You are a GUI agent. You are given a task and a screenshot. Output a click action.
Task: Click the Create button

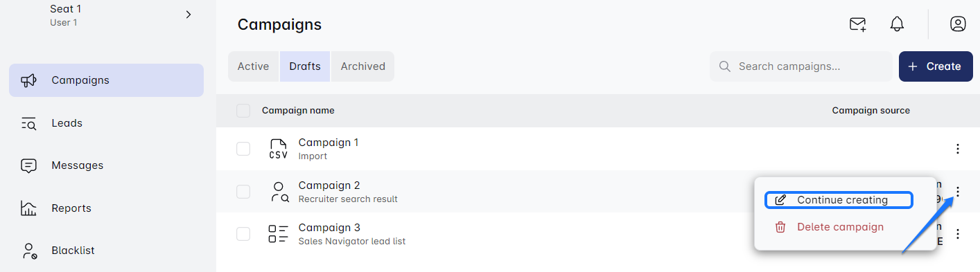coord(936,66)
